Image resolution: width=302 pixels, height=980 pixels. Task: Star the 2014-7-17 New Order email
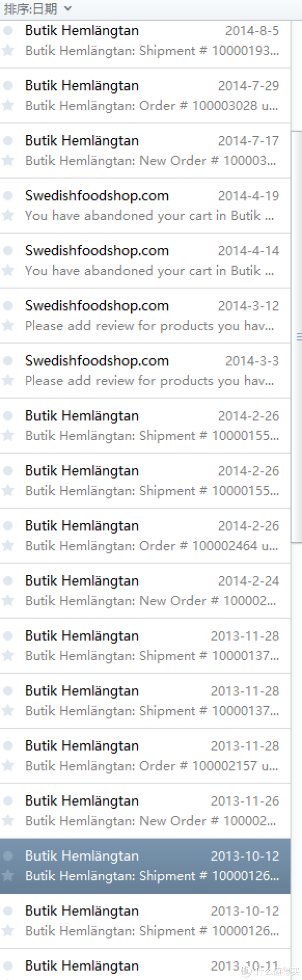coord(8,160)
